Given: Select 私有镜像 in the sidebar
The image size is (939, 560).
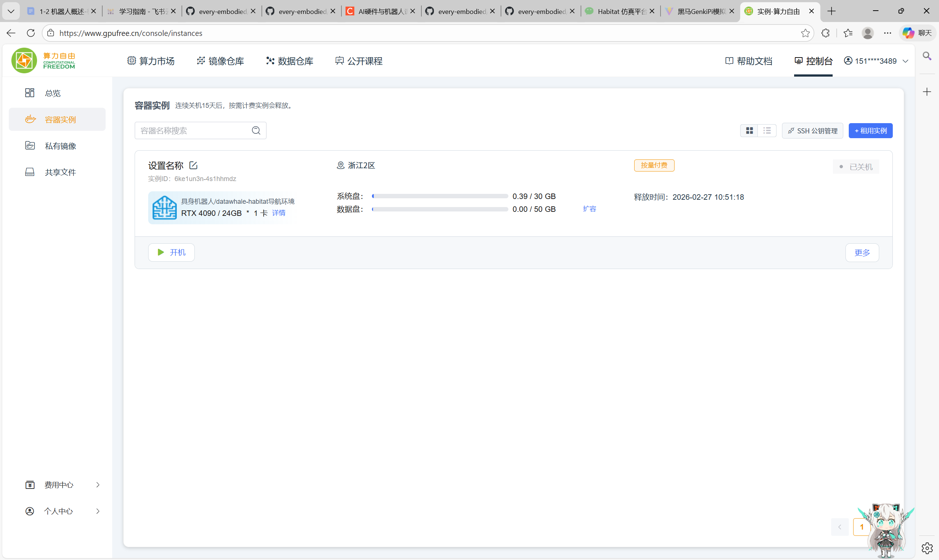Looking at the screenshot, I should [x=60, y=146].
